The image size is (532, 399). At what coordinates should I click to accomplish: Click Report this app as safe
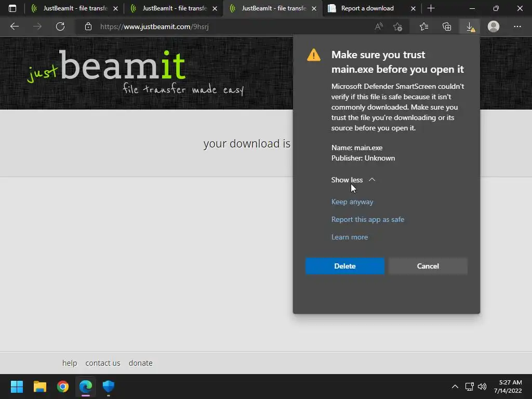[x=368, y=219]
